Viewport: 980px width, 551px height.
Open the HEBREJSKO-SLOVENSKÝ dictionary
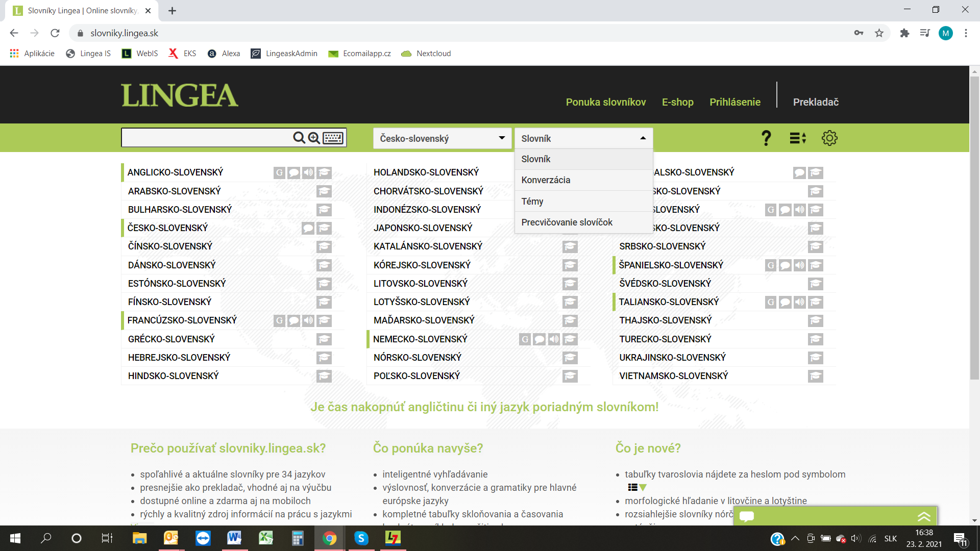(x=179, y=358)
